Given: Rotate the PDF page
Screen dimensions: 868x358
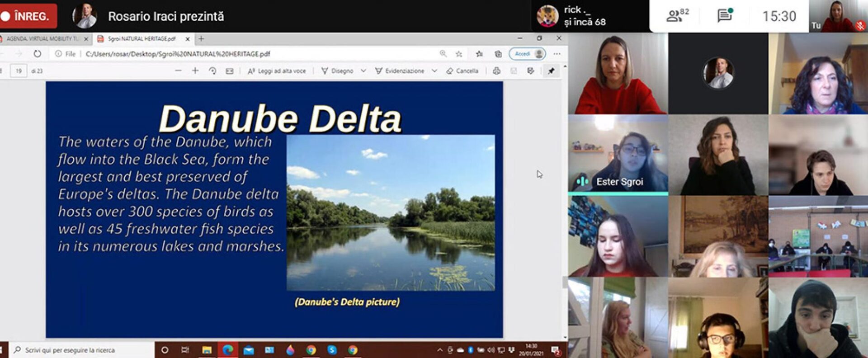Looking at the screenshot, I should [x=212, y=71].
